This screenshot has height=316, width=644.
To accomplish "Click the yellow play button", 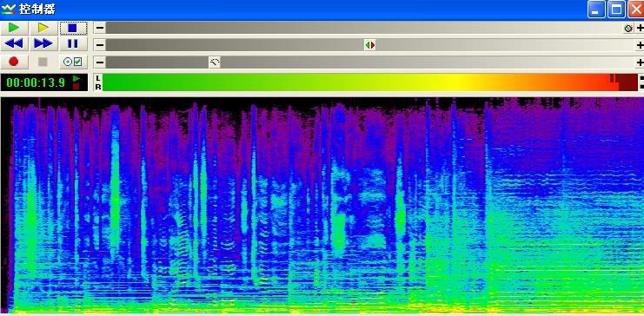I will [x=43, y=28].
